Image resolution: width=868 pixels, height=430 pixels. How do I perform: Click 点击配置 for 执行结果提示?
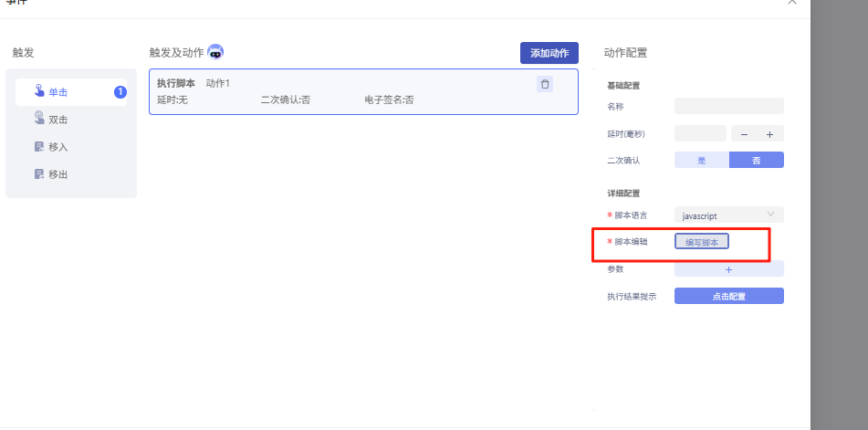click(x=729, y=296)
